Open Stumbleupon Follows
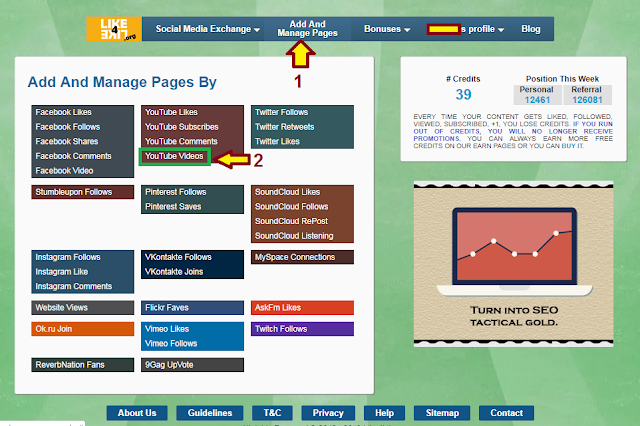The image size is (640, 426). tap(82, 192)
